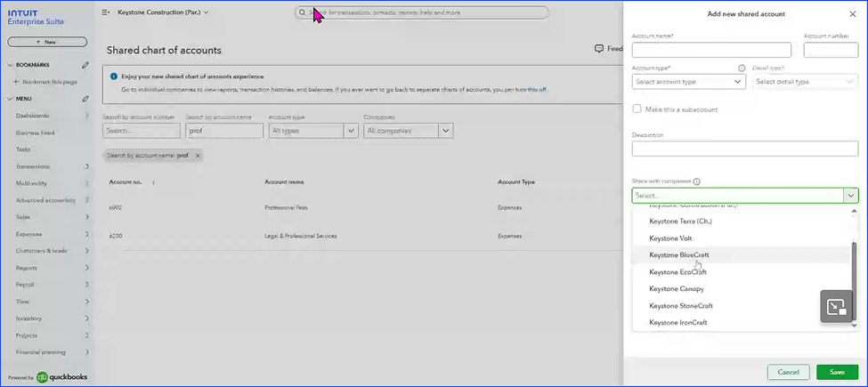Click the Cancel button
Screen dimensions: 868x387
788,372
